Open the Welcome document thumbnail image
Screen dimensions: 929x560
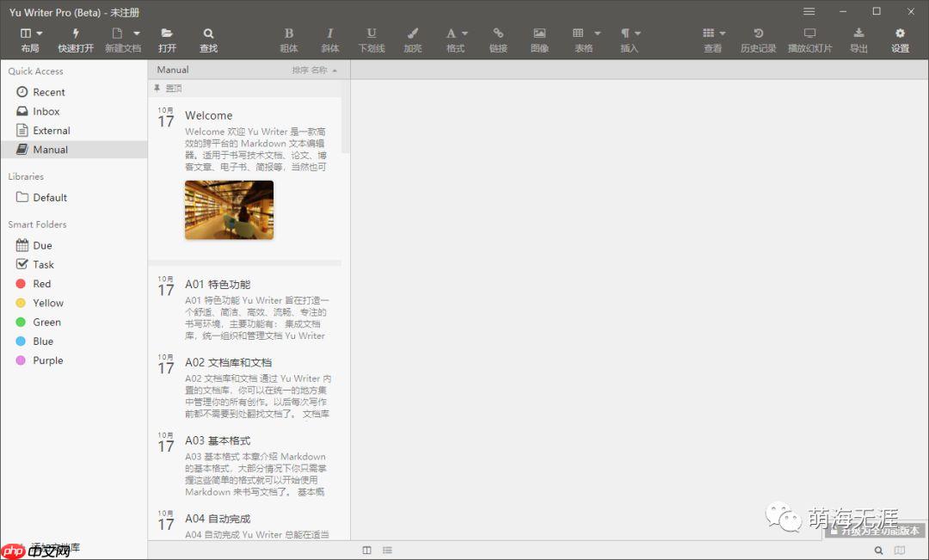pos(229,209)
